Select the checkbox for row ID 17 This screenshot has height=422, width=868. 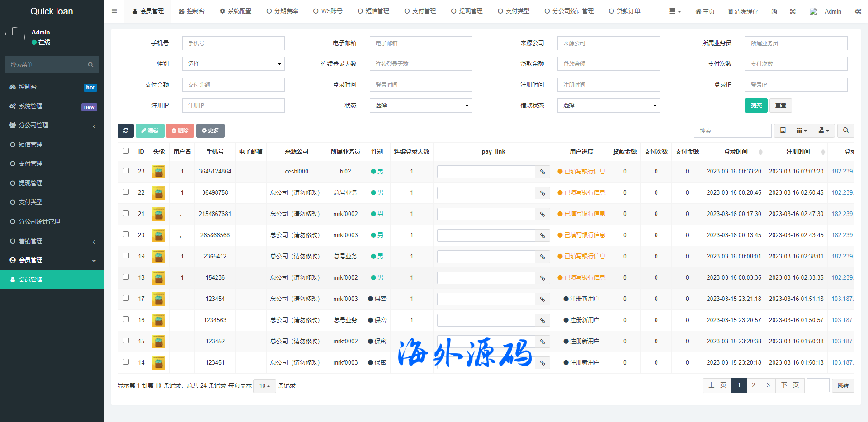pos(126,298)
